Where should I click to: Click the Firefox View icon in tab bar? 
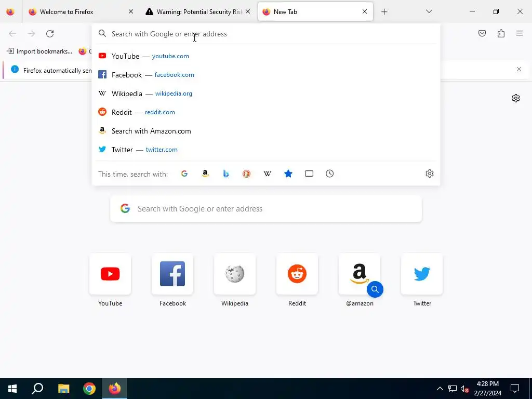click(10, 11)
